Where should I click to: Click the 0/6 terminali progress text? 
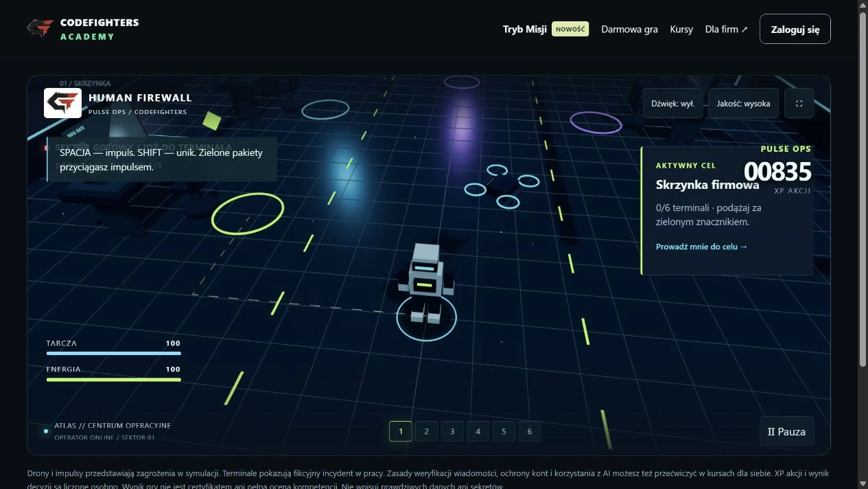click(x=708, y=214)
